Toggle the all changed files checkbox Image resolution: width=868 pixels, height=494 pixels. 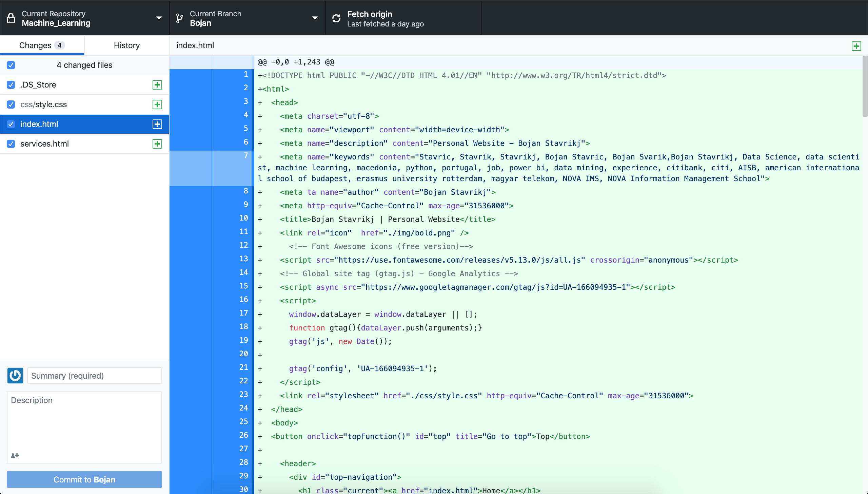click(x=11, y=65)
